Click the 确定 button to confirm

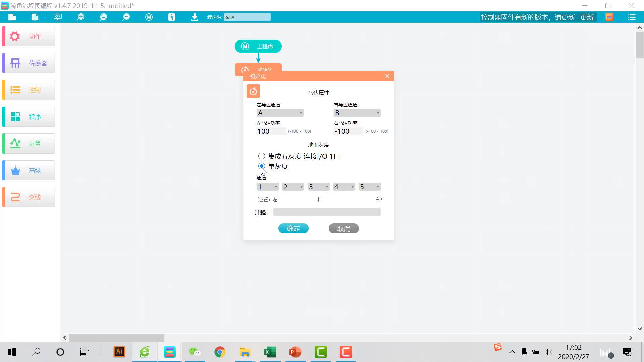293,228
